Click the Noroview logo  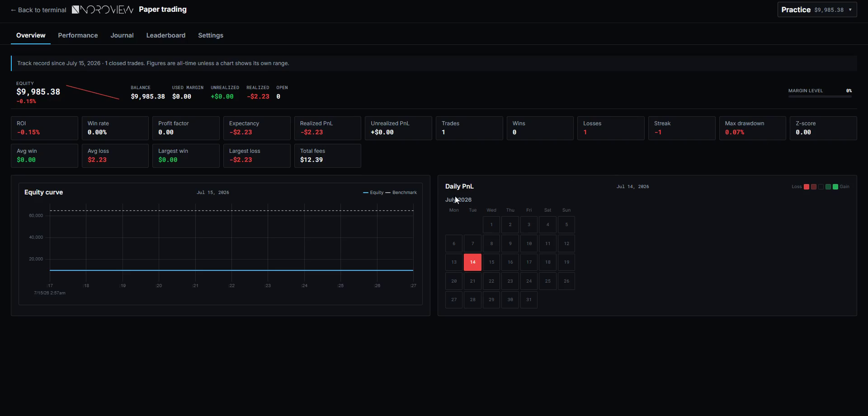coord(103,9)
